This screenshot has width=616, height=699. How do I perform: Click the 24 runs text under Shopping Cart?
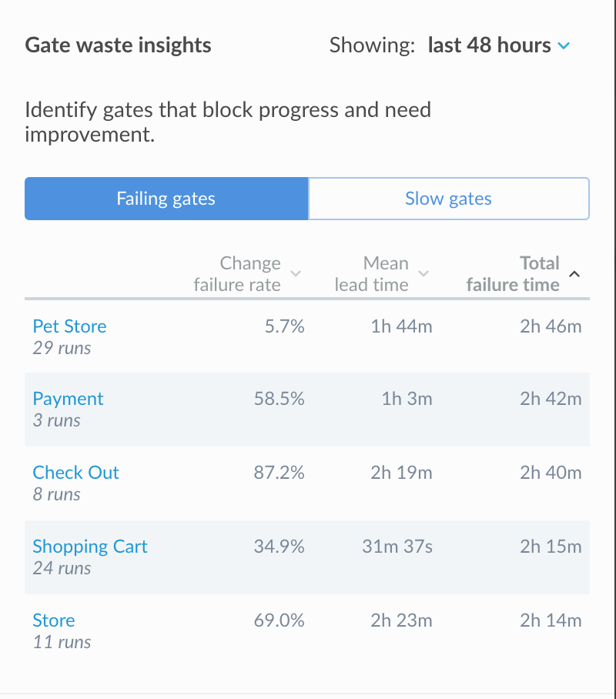pos(62,568)
